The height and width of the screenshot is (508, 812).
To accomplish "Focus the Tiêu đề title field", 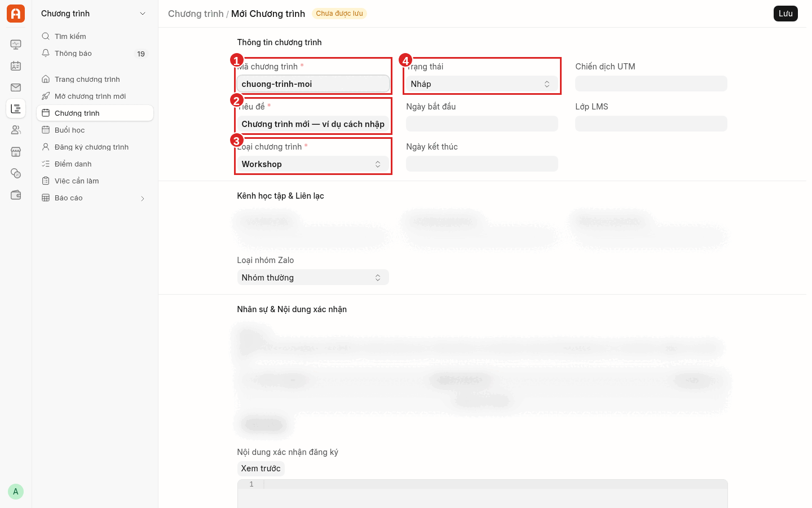I will pyautogui.click(x=313, y=124).
